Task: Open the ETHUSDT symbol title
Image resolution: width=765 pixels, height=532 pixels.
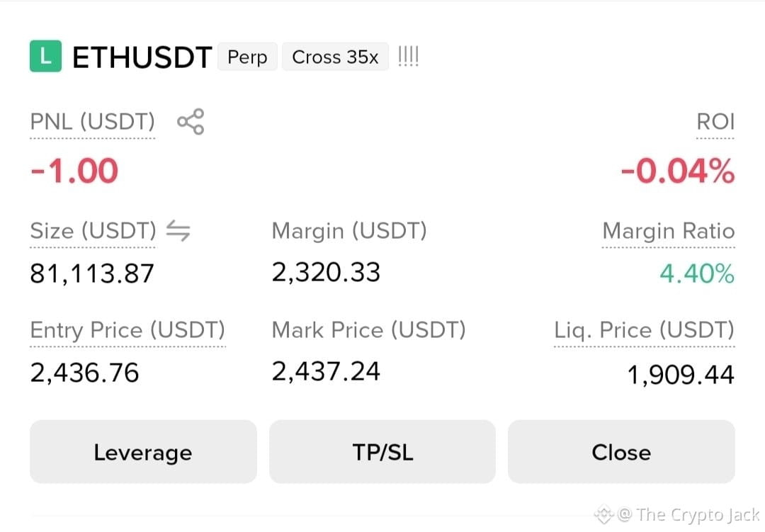Action: 142,57
